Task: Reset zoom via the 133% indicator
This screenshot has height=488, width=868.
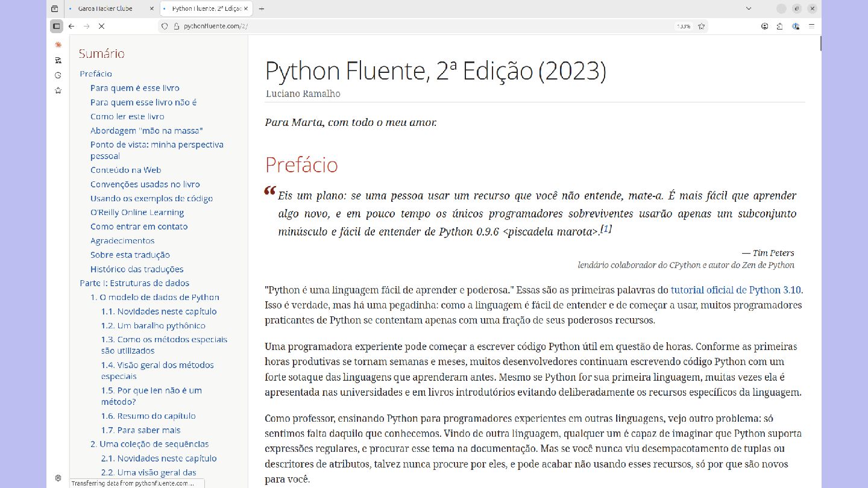Action: coord(684,27)
